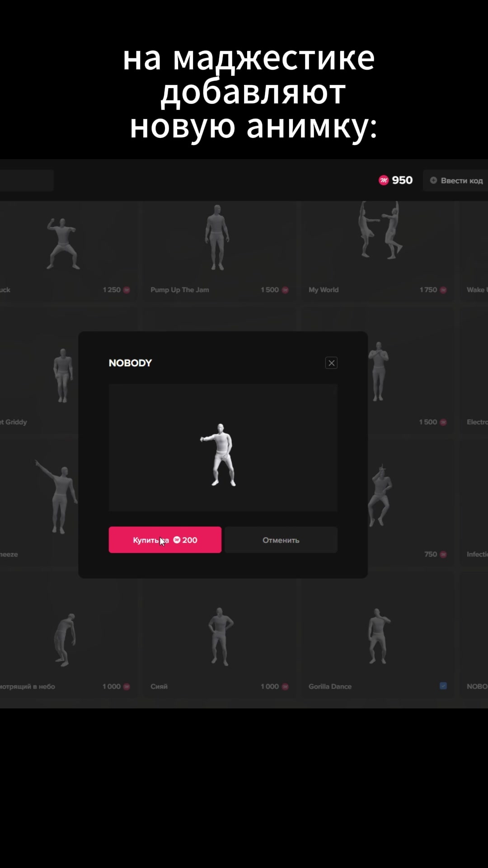Select the jumping figure animation priced 750
This screenshot has height=868, width=488.
[x=380, y=495]
